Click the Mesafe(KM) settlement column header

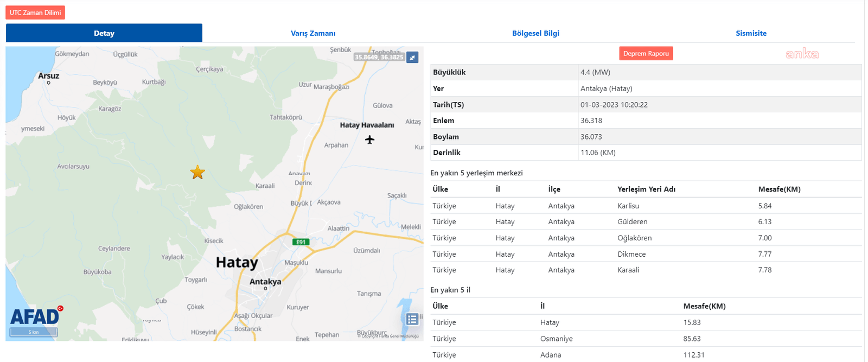(x=779, y=189)
